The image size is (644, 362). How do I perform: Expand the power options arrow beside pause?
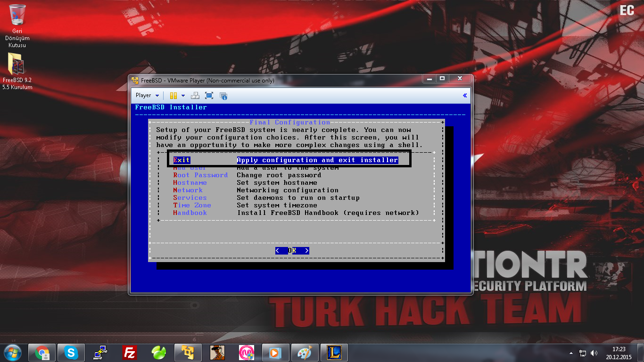click(x=183, y=95)
